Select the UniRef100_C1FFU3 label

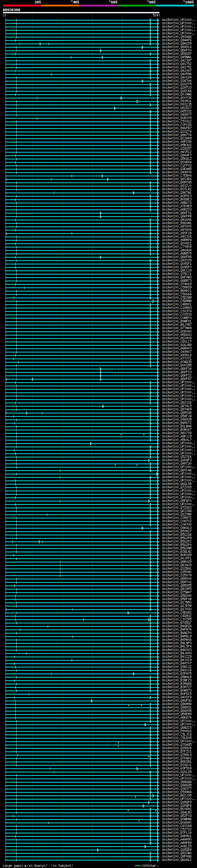[x=177, y=165]
